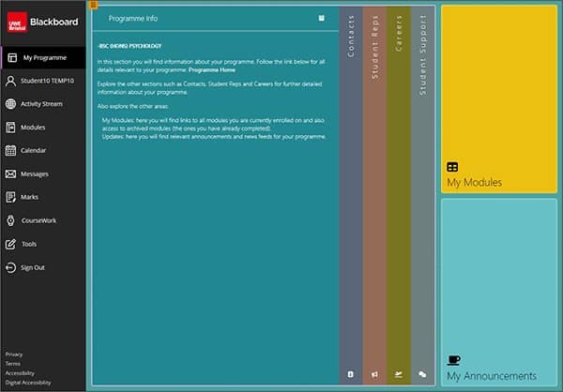Viewport: 563px width, 392px height.
Task: Click the Marks document icon
Action: point(10,197)
